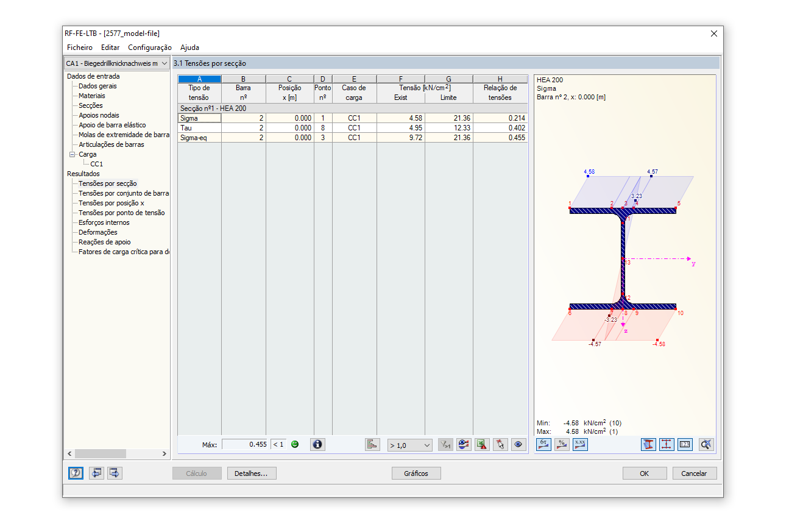Click the 0.402 stress ratio cell
The width and height of the screenshot is (789, 532).
[x=500, y=128]
